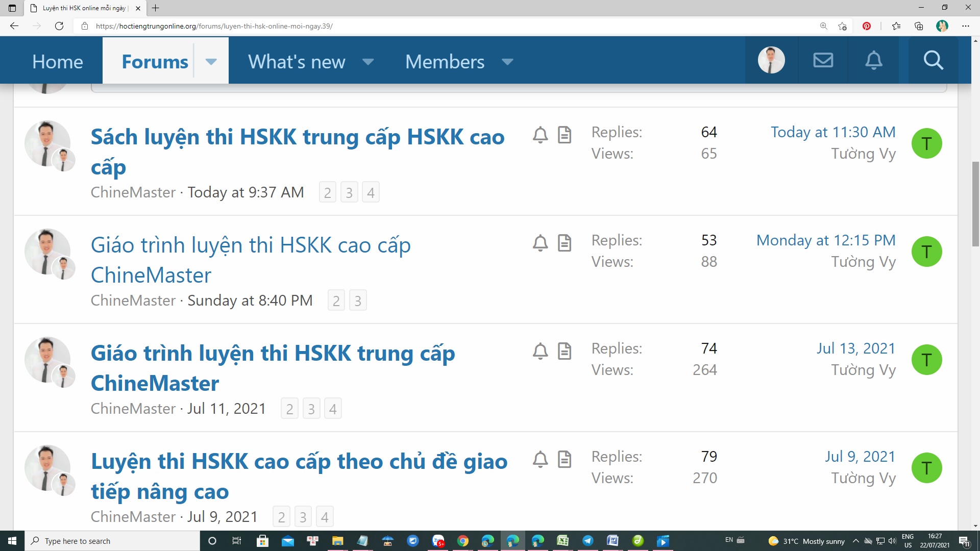Add page to favorites star icon

tap(842, 26)
